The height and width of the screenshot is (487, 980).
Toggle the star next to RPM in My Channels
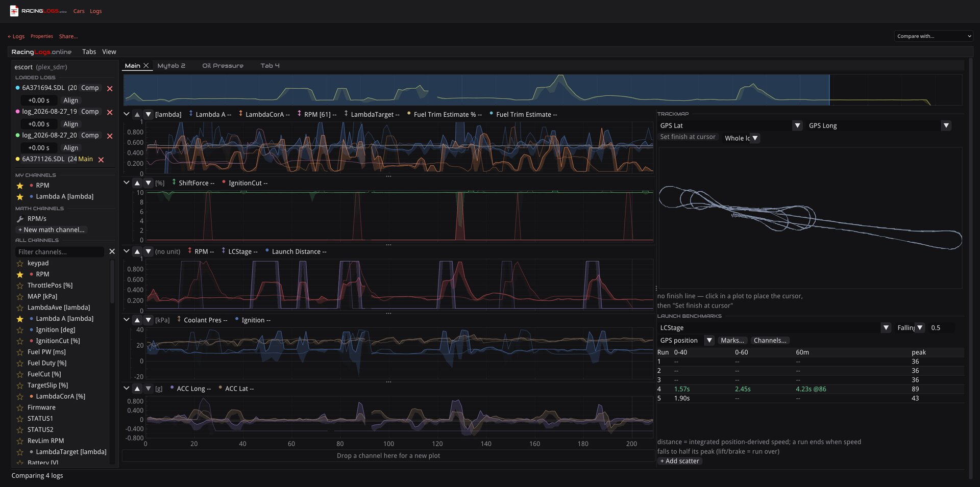(x=20, y=186)
